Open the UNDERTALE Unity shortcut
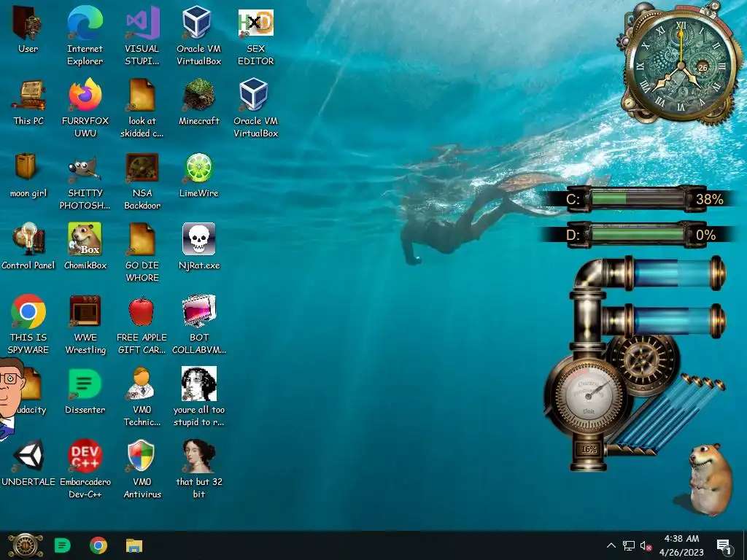Screen dimensions: 747x560 tap(28, 463)
